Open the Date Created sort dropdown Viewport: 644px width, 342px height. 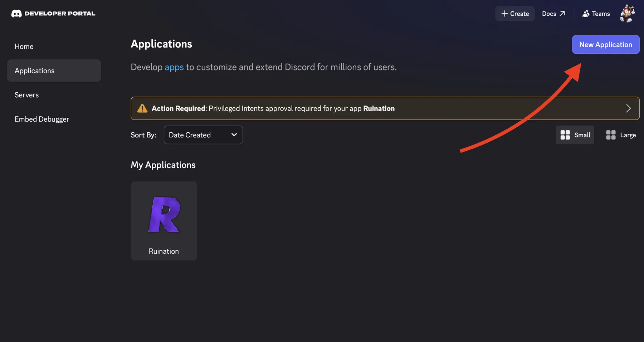[x=203, y=135]
